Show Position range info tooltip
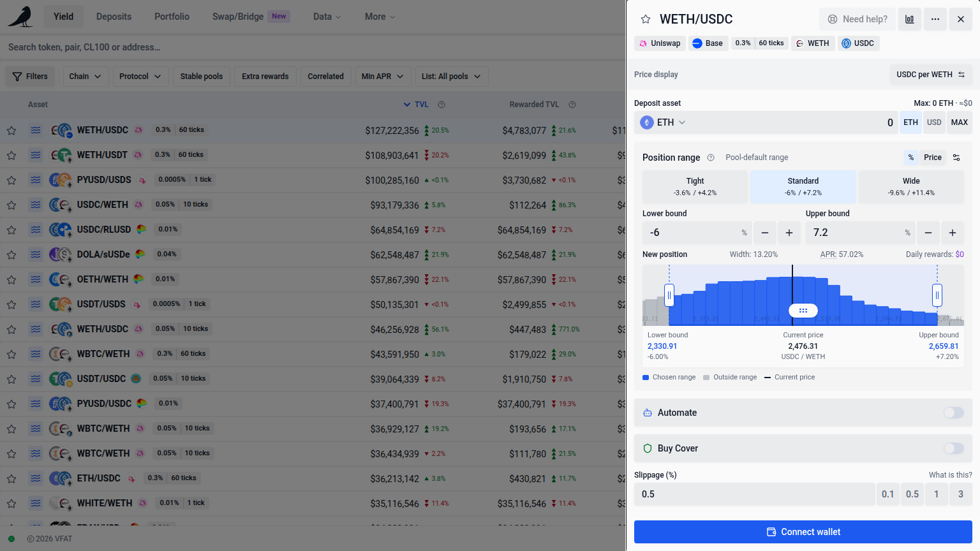The image size is (980, 551). point(711,158)
